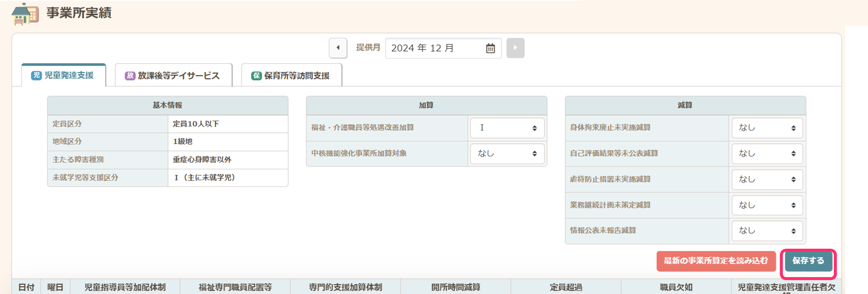This screenshot has width=868, height=294.
Task: Click 最新の事業所算定を読み込む button
Action: coord(716,261)
